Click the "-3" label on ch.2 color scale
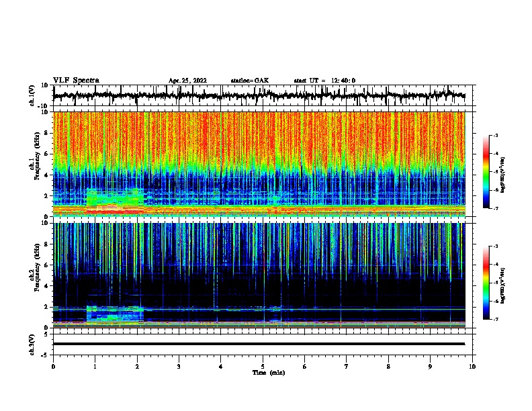 pyautogui.click(x=496, y=246)
